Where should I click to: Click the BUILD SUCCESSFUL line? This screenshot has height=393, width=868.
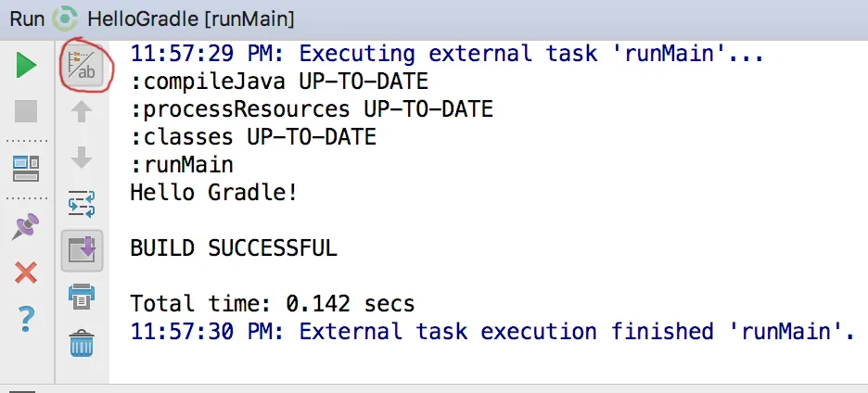tap(234, 248)
